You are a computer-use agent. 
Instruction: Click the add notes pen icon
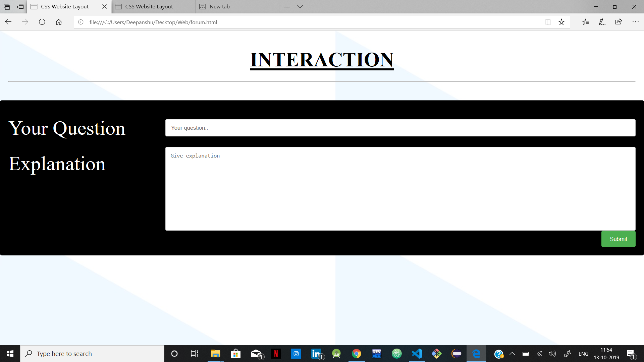pos(602,22)
